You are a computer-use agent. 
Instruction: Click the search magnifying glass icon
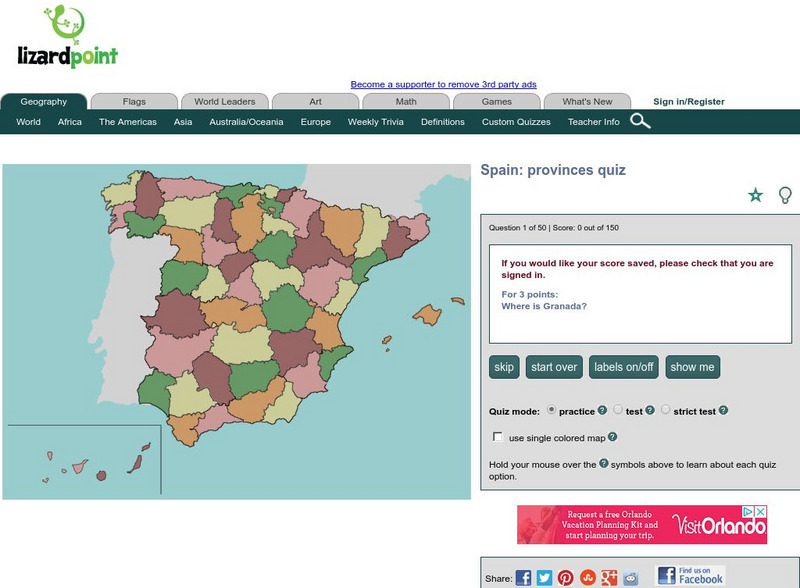640,122
